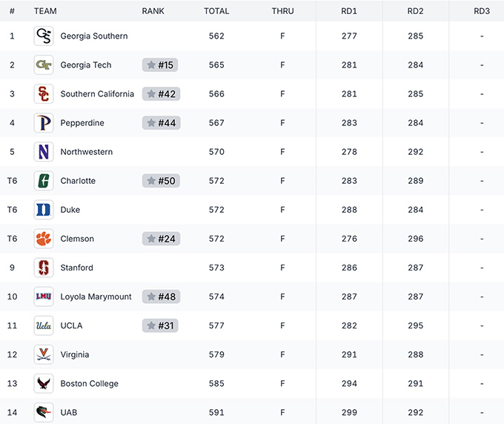Click Clemson's #24 rank badge
This screenshot has height=424, width=504.
click(x=161, y=239)
